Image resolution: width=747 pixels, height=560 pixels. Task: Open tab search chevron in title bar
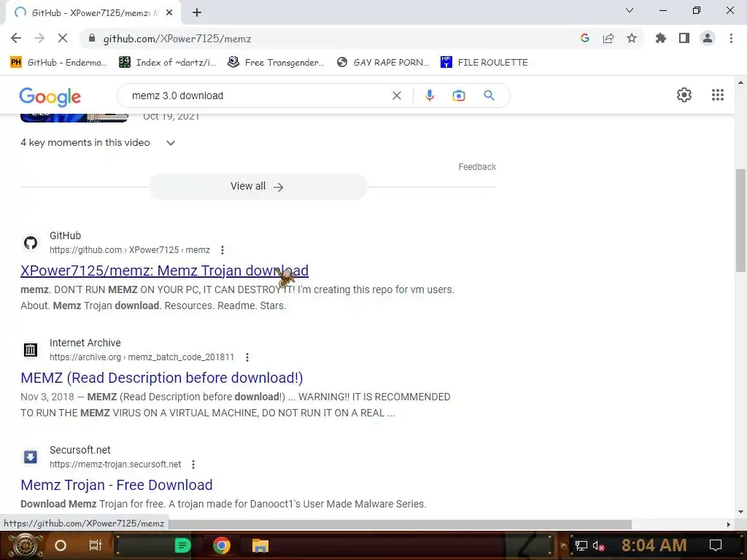click(630, 10)
